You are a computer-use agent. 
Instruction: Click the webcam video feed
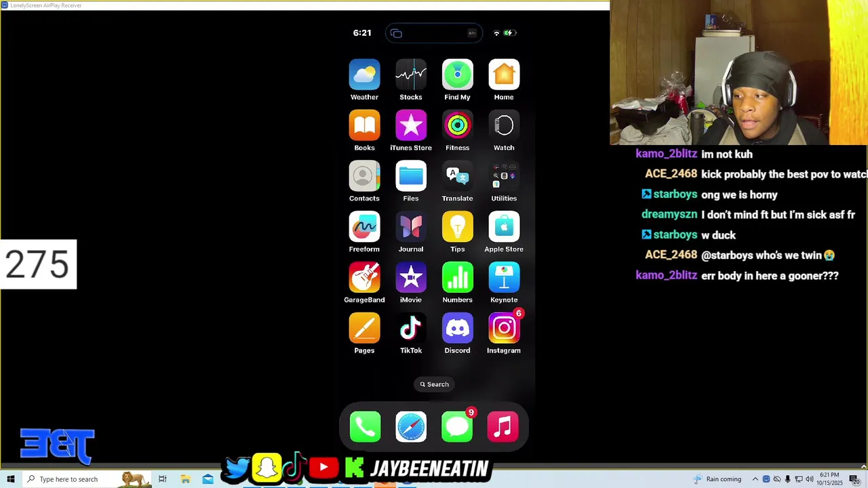(x=739, y=73)
